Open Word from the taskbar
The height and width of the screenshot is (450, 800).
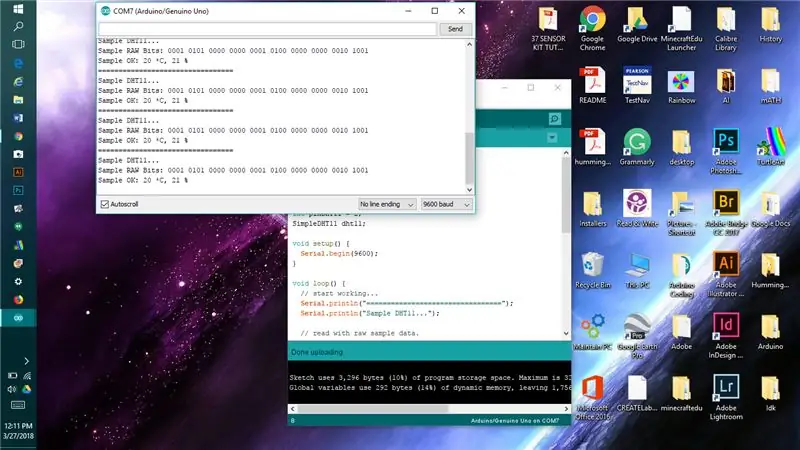(18, 118)
